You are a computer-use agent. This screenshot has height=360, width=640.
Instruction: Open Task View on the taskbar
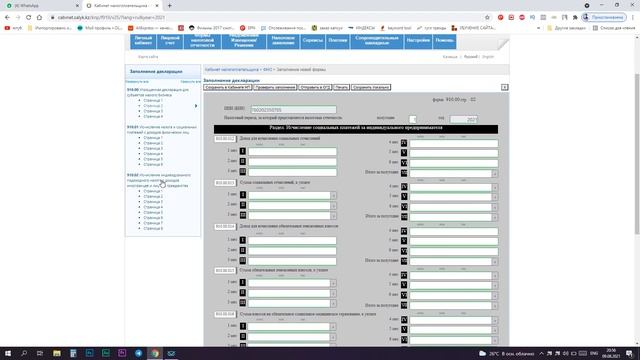click(x=40, y=353)
